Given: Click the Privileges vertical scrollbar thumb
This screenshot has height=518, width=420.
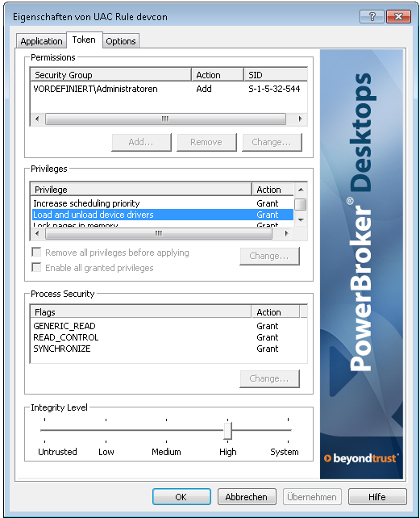Looking at the screenshot, I should [x=301, y=204].
